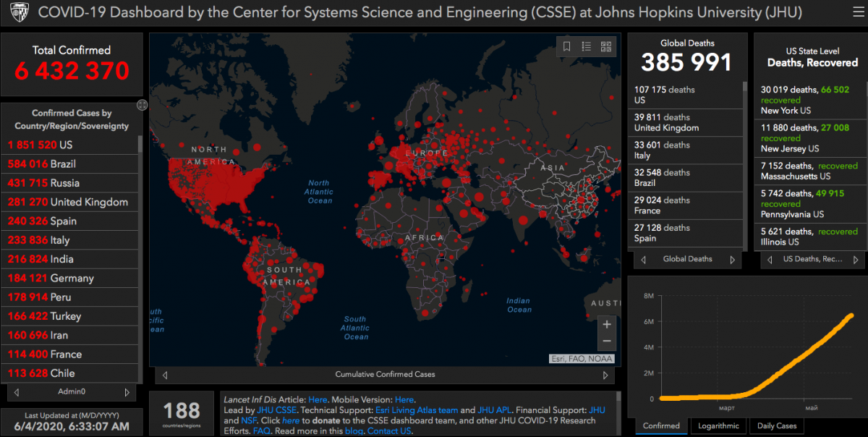Select '281 270 United Kingdom' row
868x437 pixels.
click(69, 202)
